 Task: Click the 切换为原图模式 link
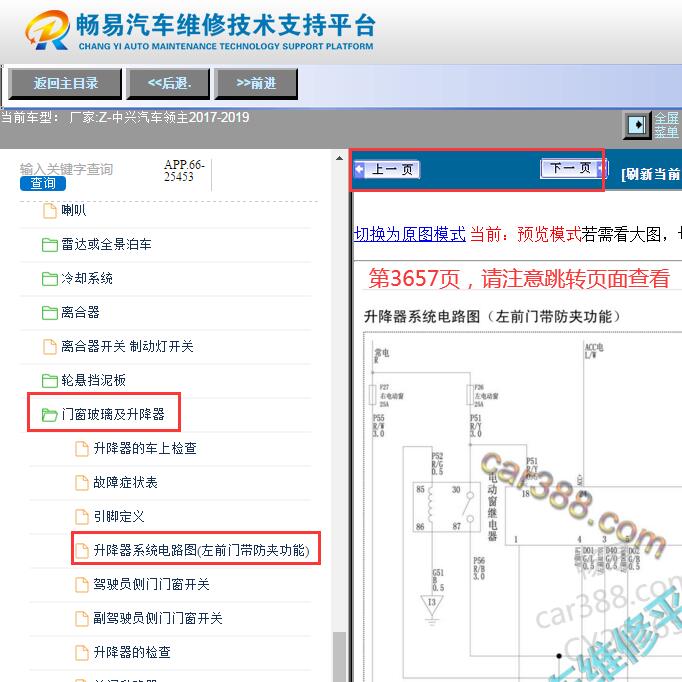pos(409,234)
